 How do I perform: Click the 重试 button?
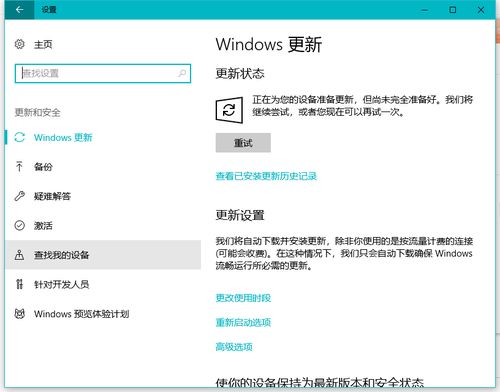[x=243, y=143]
